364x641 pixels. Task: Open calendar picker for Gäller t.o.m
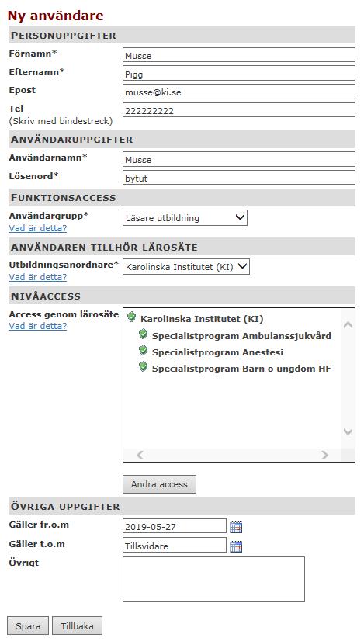point(236,546)
